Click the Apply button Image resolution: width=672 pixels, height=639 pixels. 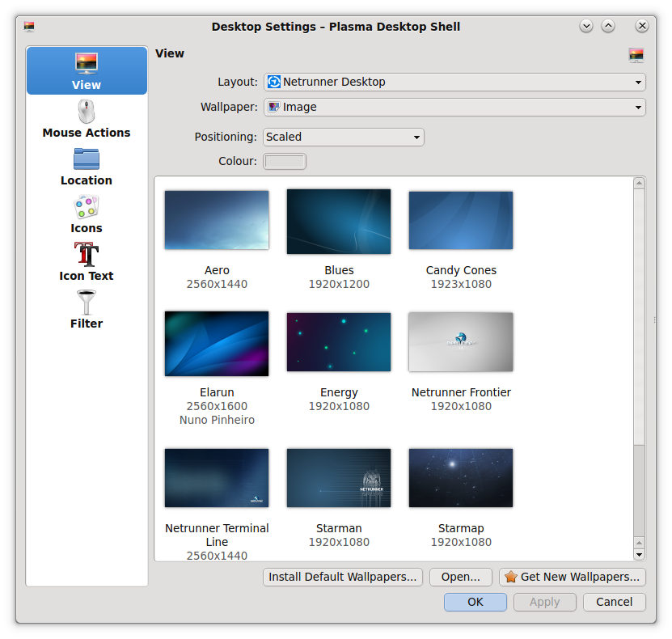click(x=545, y=602)
